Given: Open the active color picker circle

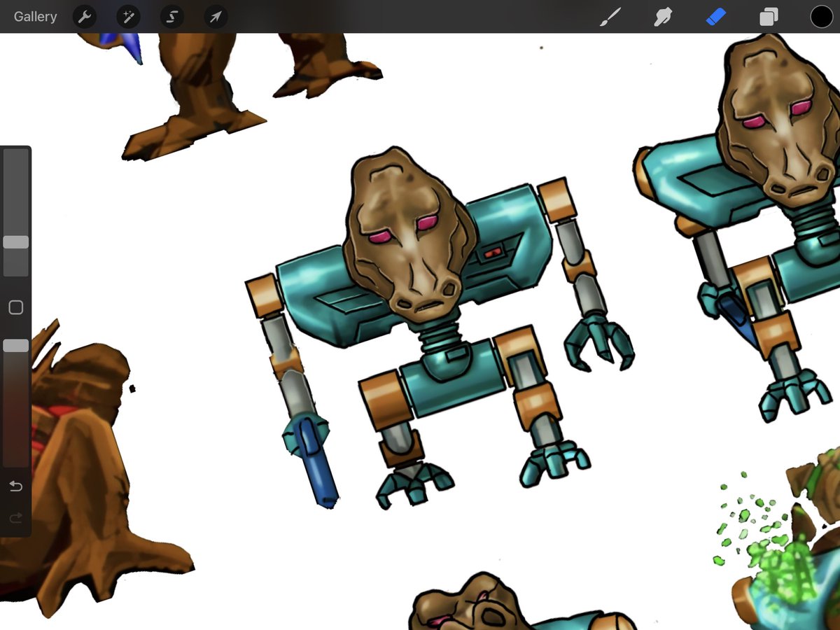Looking at the screenshot, I should [820, 16].
